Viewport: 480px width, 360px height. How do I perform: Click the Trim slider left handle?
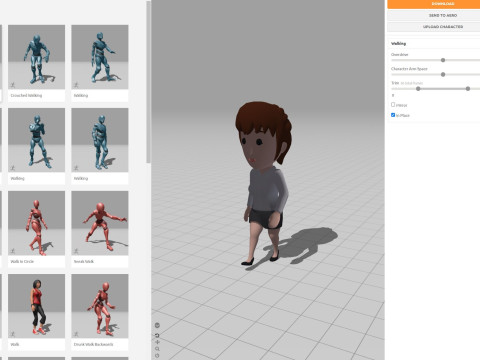coord(418,89)
